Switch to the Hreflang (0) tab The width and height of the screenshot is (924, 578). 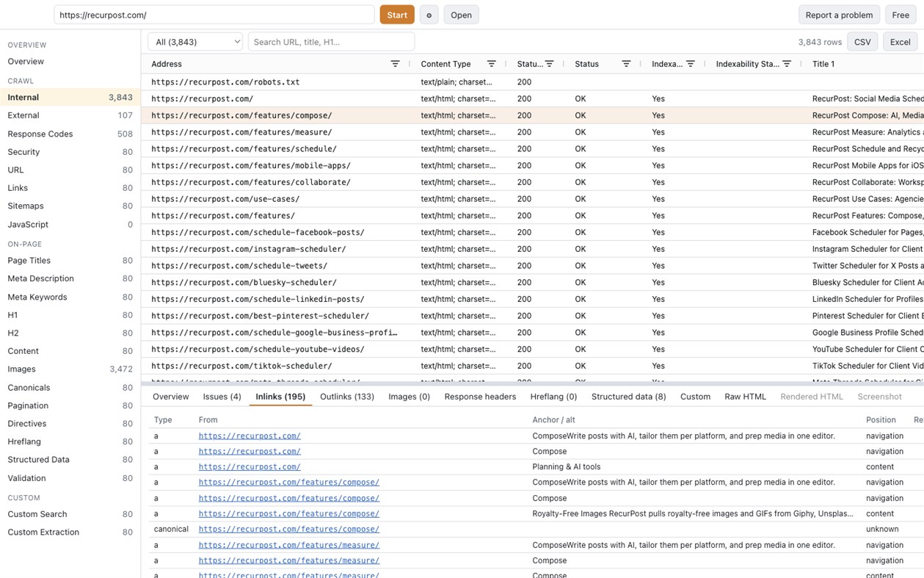pos(553,397)
